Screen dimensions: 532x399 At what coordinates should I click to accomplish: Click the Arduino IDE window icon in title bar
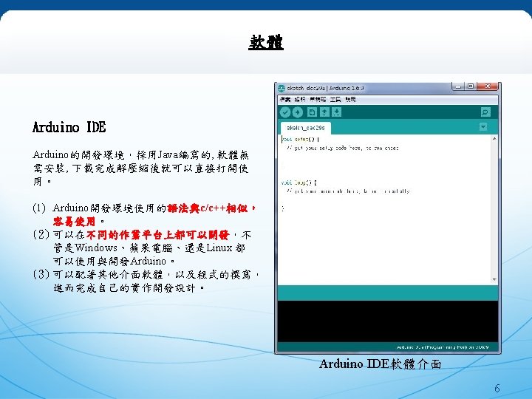click(282, 88)
